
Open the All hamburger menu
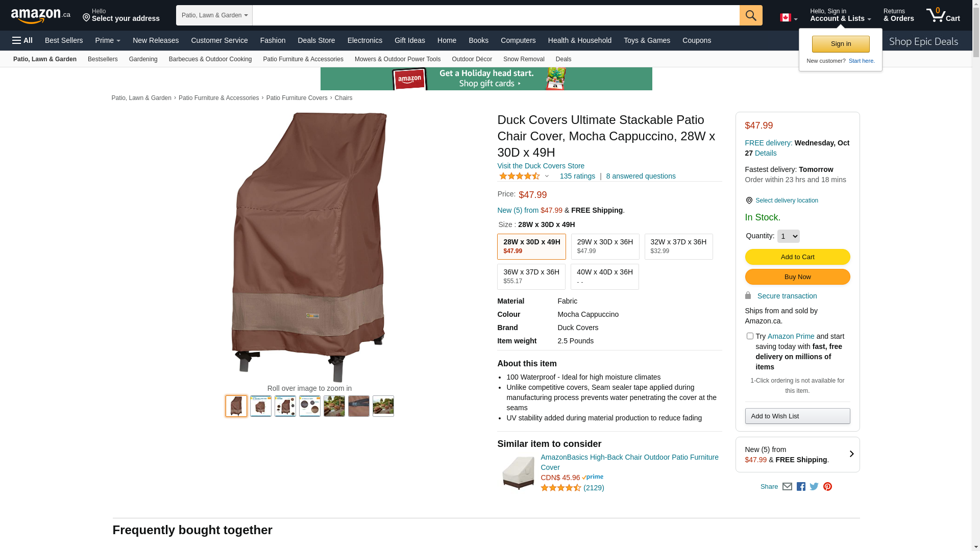click(x=22, y=40)
